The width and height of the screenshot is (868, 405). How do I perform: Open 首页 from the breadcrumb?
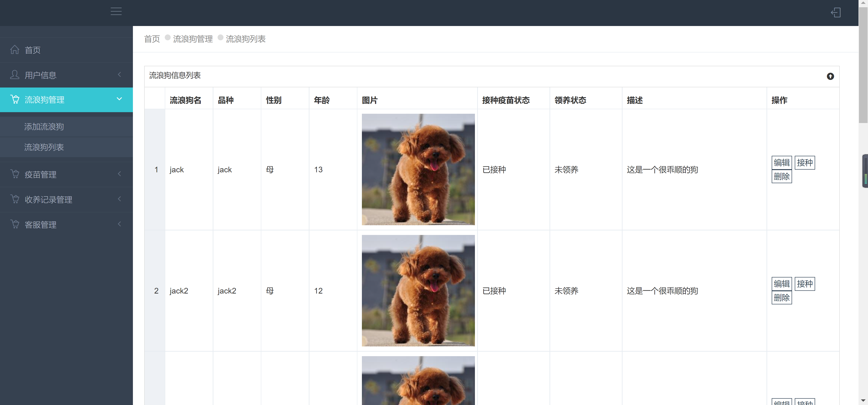152,38
